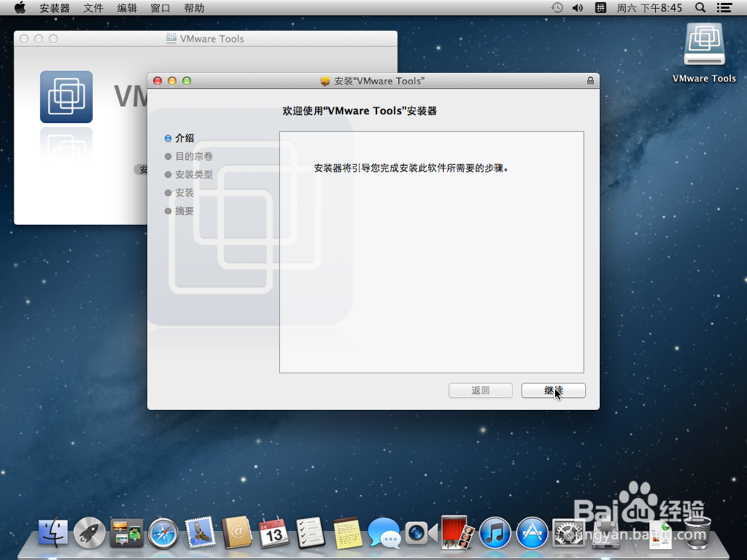This screenshot has width=747, height=560.
Task: Open Photo Booth in the Dock
Action: tap(457, 532)
